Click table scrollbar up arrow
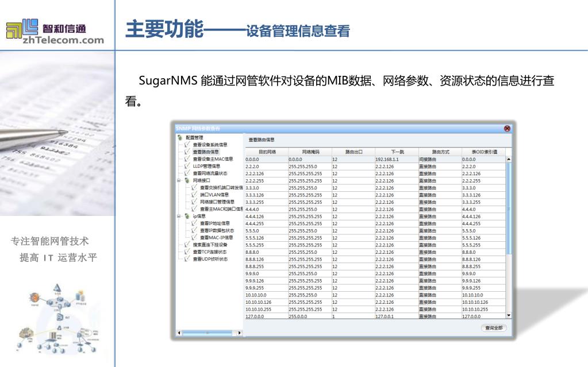The image size is (588, 367). tap(509, 159)
